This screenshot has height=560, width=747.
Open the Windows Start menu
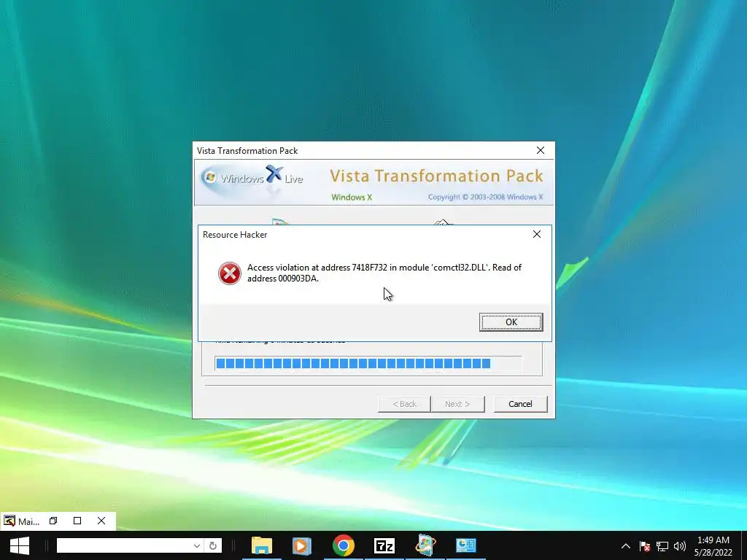coord(20,545)
